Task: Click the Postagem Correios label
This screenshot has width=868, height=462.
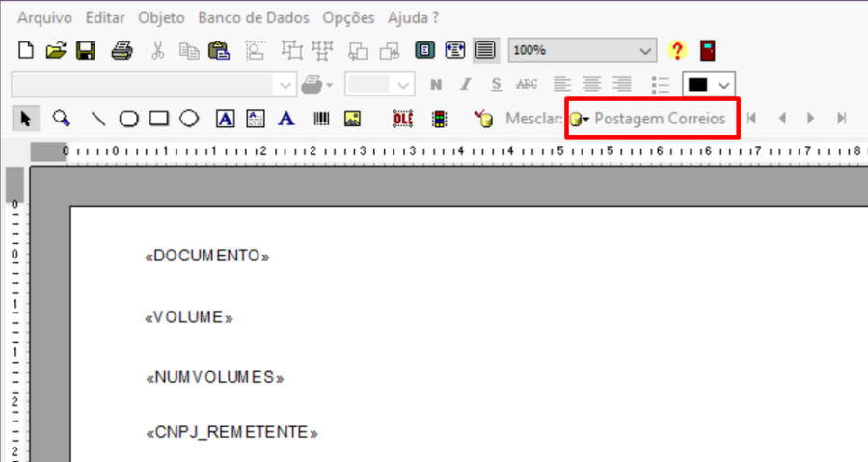Action: [660, 119]
